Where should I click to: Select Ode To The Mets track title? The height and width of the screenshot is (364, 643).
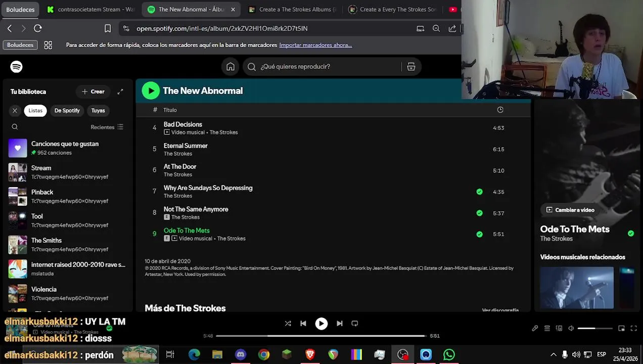coord(187,231)
